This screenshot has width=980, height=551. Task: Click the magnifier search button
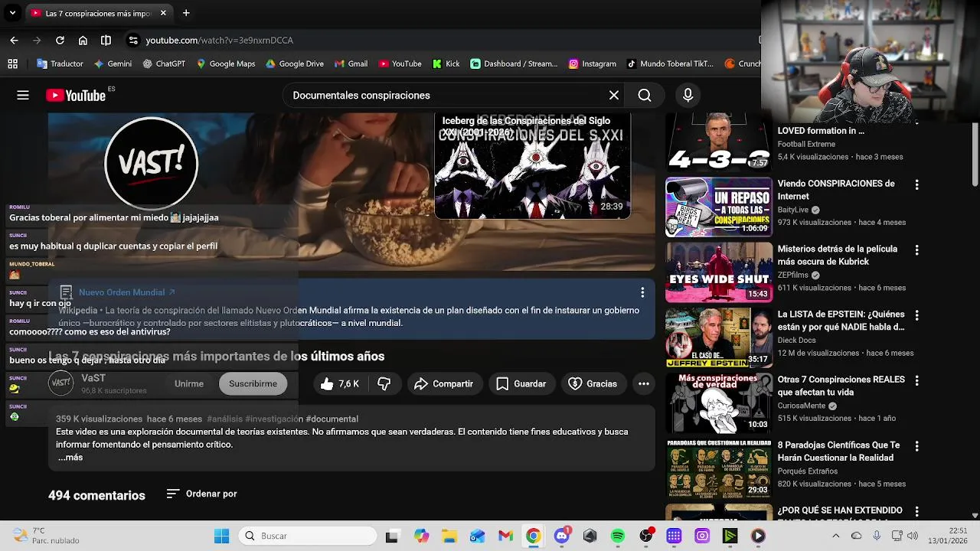[x=645, y=95]
